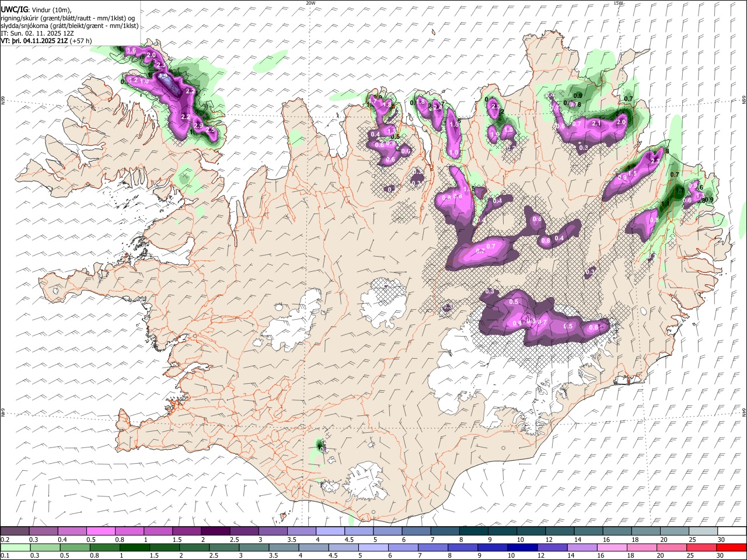Screen dimensions: 747x560
Task: Click the '20W' longitude label
Action: coord(311,3)
